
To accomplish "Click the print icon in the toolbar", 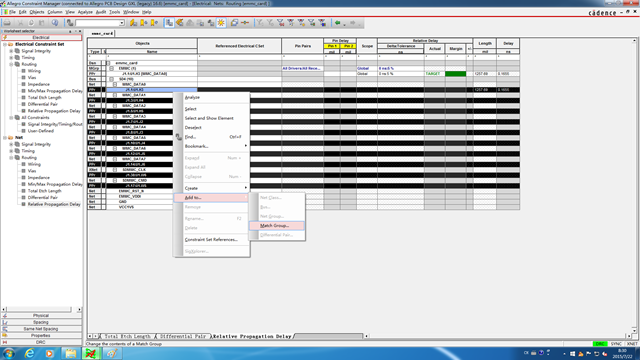I will tap(7, 23).
